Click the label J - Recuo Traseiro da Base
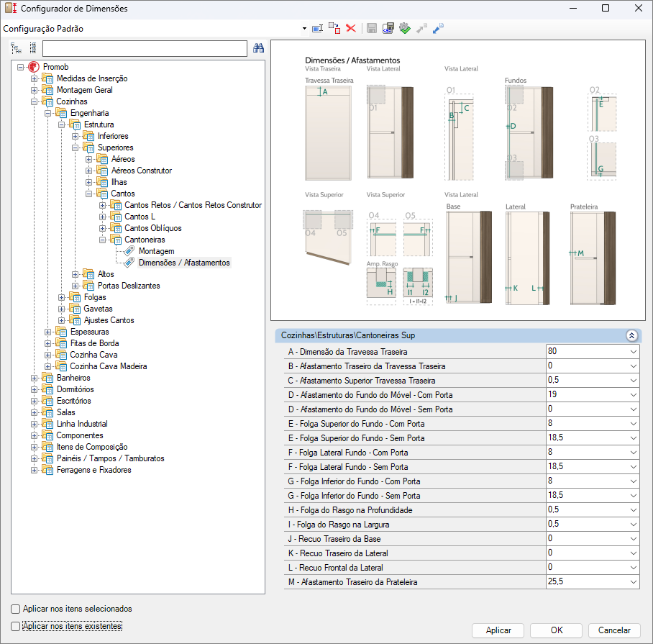This screenshot has width=653, height=644. pos(334,539)
